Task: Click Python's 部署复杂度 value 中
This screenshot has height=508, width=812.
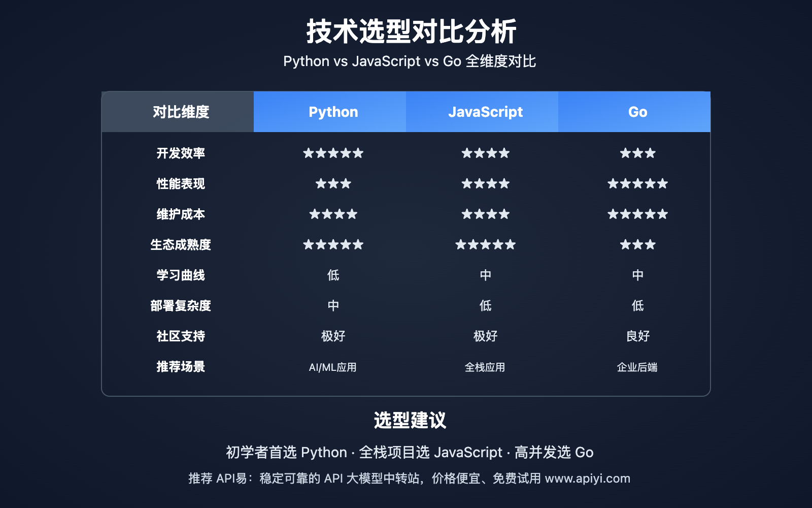Action: point(333,305)
